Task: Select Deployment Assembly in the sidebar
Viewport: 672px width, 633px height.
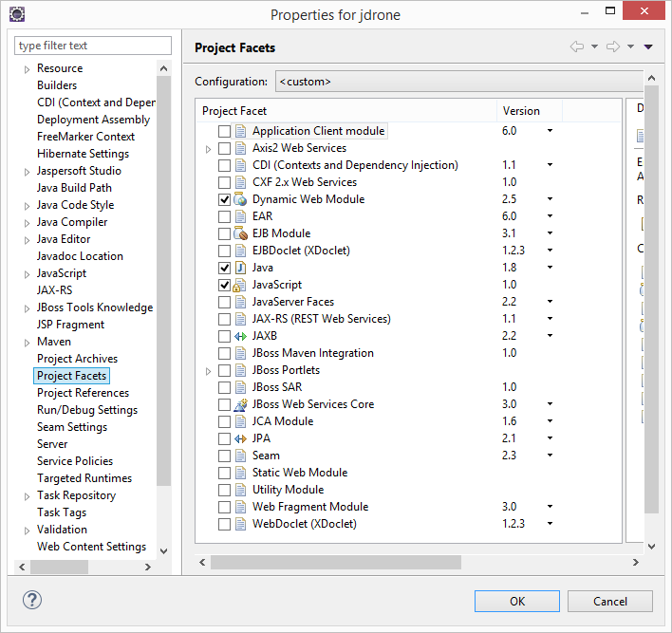Action: 93,120
